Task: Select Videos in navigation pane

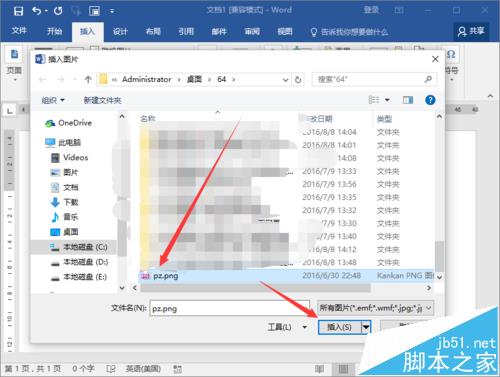Action: [x=70, y=158]
